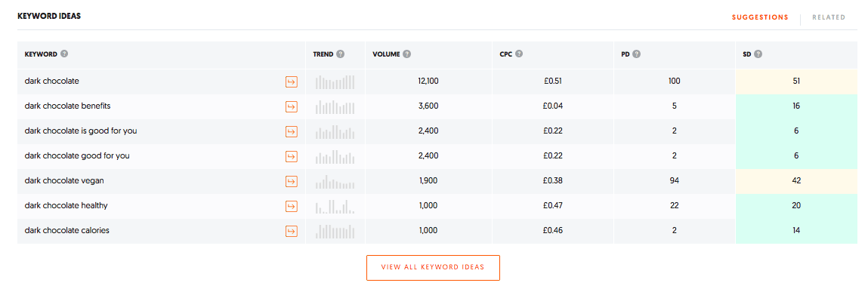Click the SD score 14 cell
Image resolution: width=868 pixels, height=292 pixels.
[x=796, y=231]
